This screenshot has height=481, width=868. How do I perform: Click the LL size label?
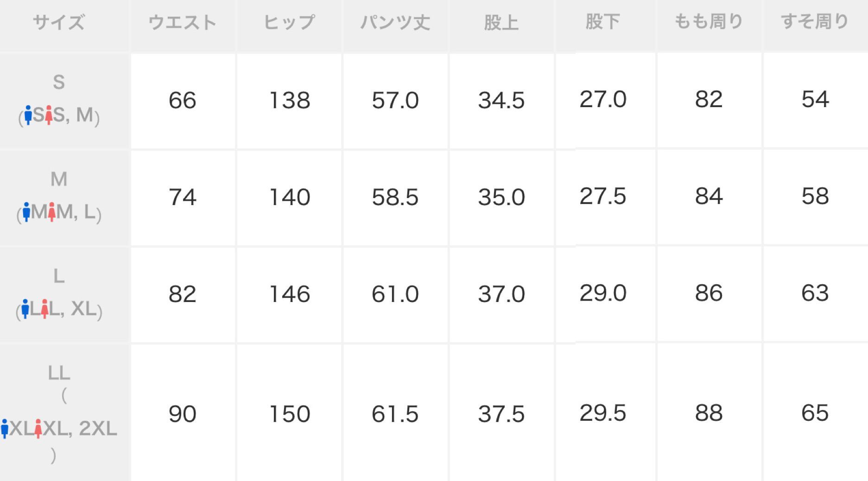pyautogui.click(x=59, y=373)
